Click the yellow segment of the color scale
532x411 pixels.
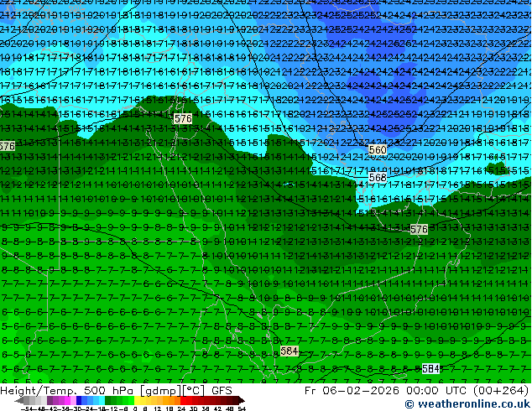[137, 400]
